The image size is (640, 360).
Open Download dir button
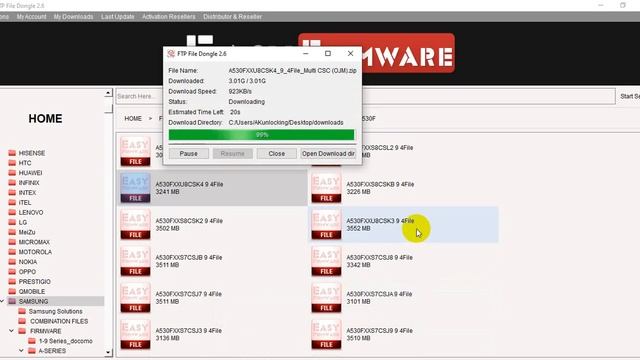point(328,153)
